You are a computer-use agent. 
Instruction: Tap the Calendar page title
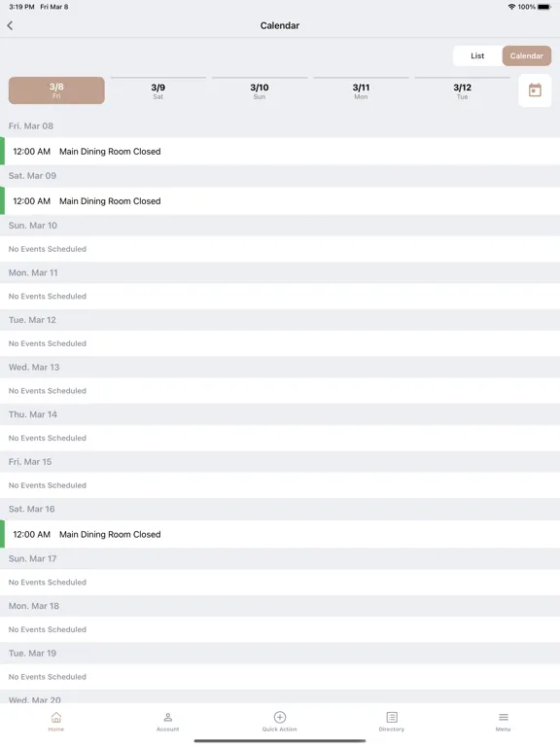pos(280,25)
